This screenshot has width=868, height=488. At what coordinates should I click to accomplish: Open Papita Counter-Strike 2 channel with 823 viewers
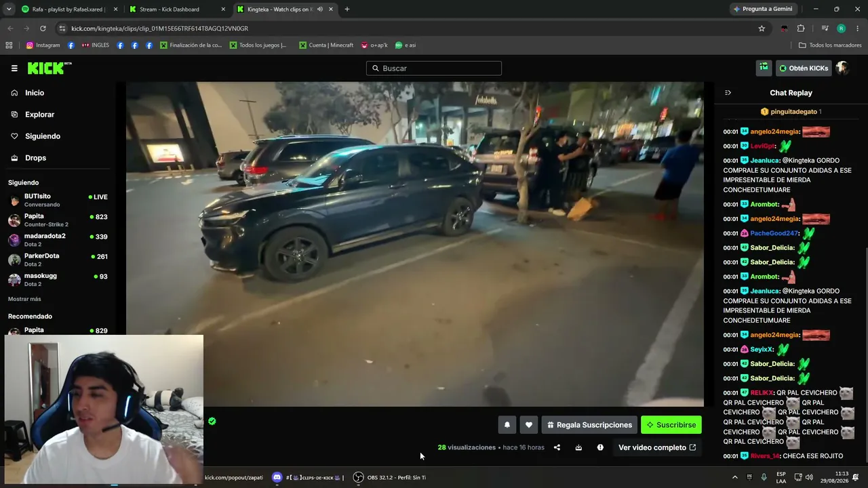point(58,220)
